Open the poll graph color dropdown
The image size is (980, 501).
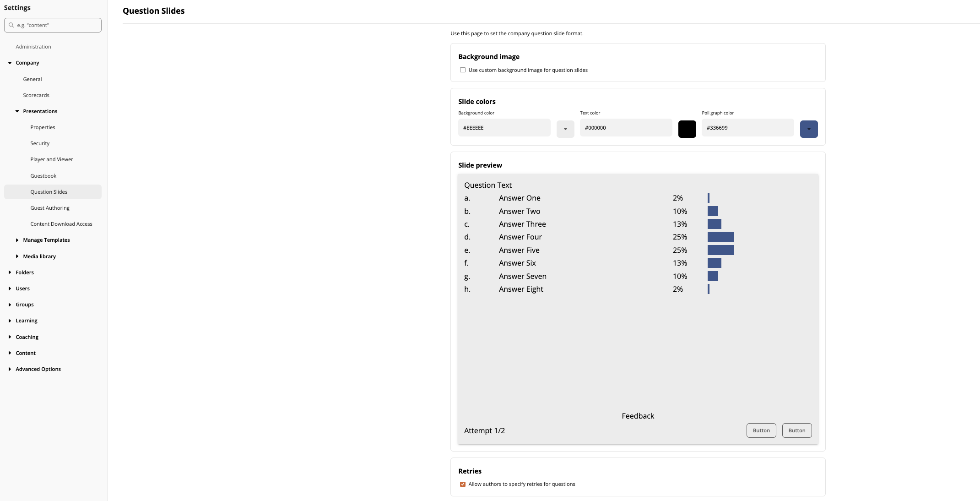[x=809, y=129]
